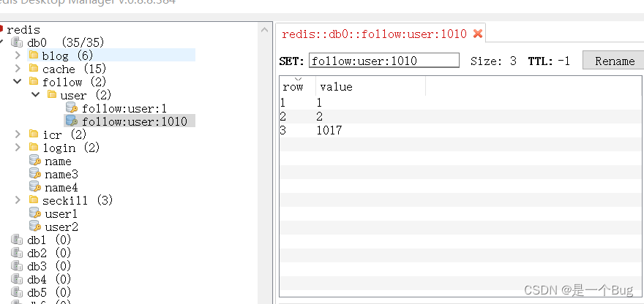The width and height of the screenshot is (644, 304).
Task: Select db5 (0) label
Action: (x=49, y=292)
